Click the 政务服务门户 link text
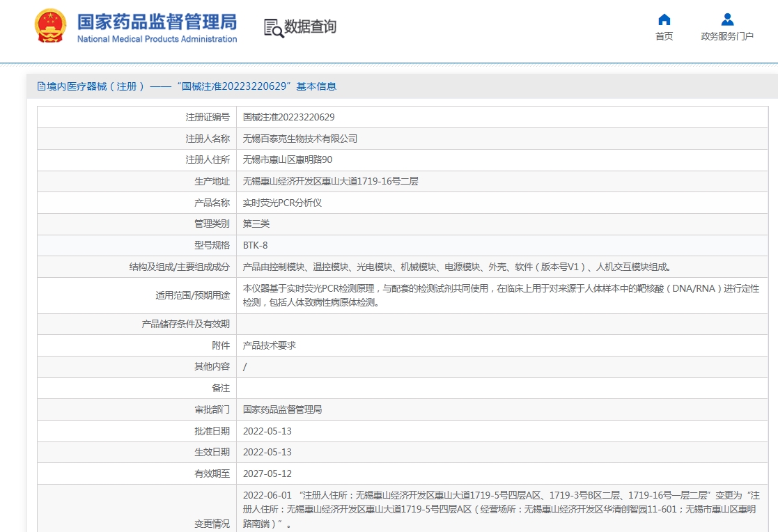The width and height of the screenshot is (778, 532). point(727,36)
